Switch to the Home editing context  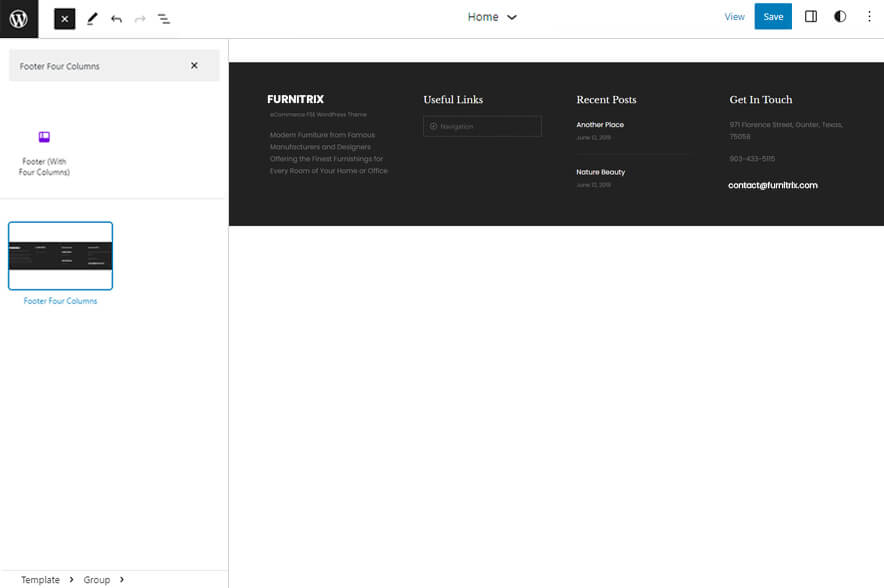pyautogui.click(x=483, y=17)
